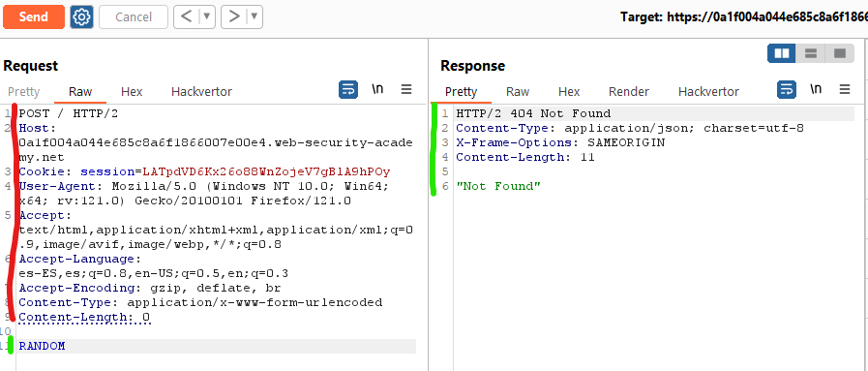
Task: Click the RANDOM request body text
Action: tap(42, 346)
